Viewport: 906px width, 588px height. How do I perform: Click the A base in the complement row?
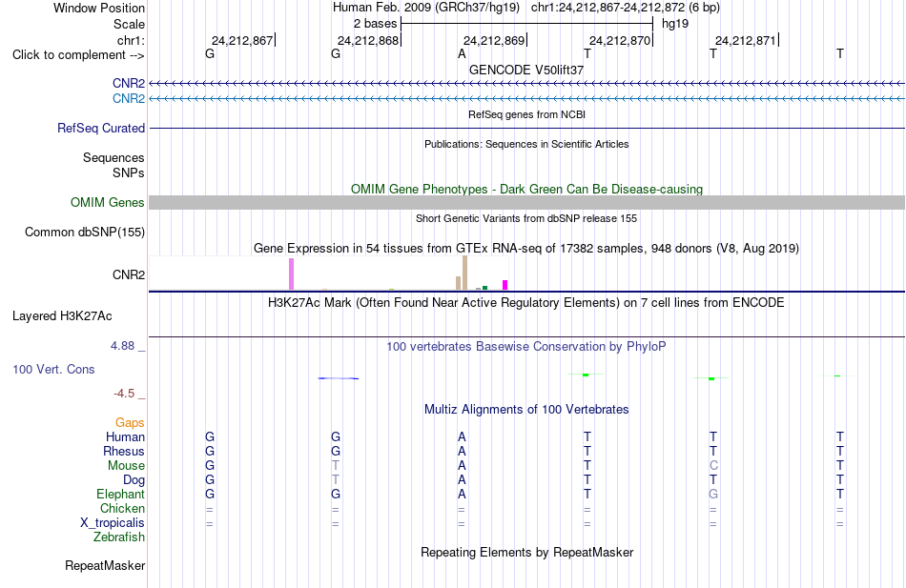(x=462, y=53)
